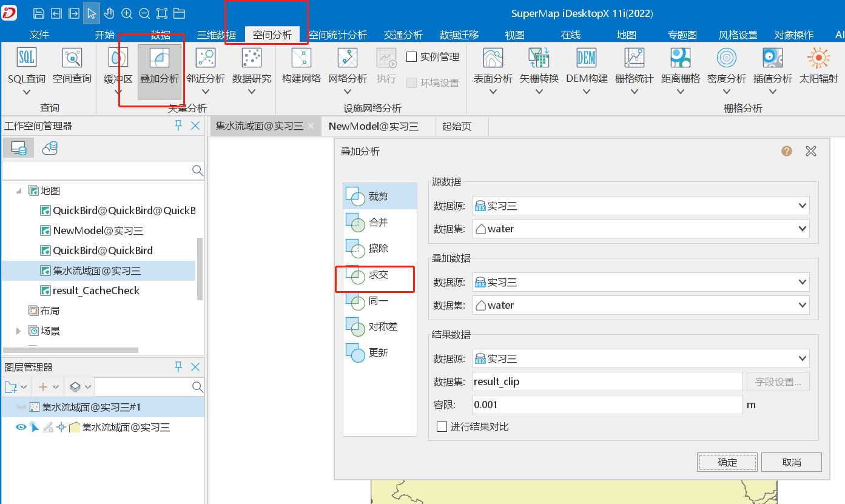Click the 数据研究 icon
This screenshot has height=504, width=845.
coord(252,58)
